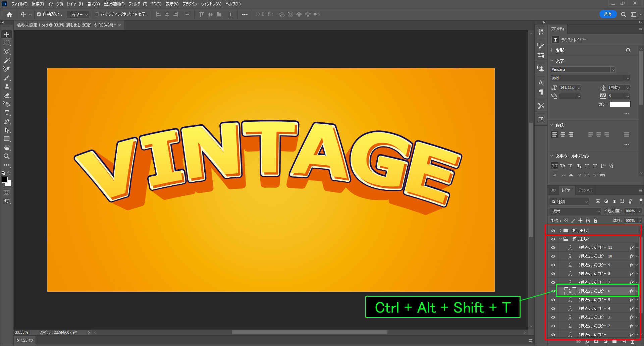Switch to the チャンネル tab

click(x=585, y=190)
